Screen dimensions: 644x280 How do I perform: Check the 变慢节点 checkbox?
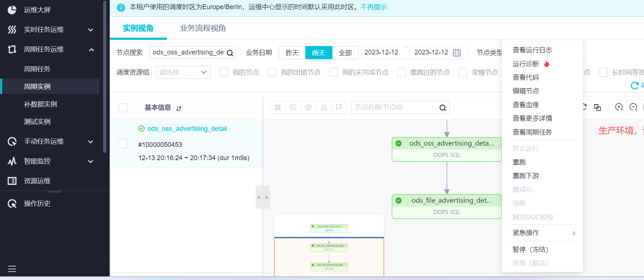click(463, 72)
